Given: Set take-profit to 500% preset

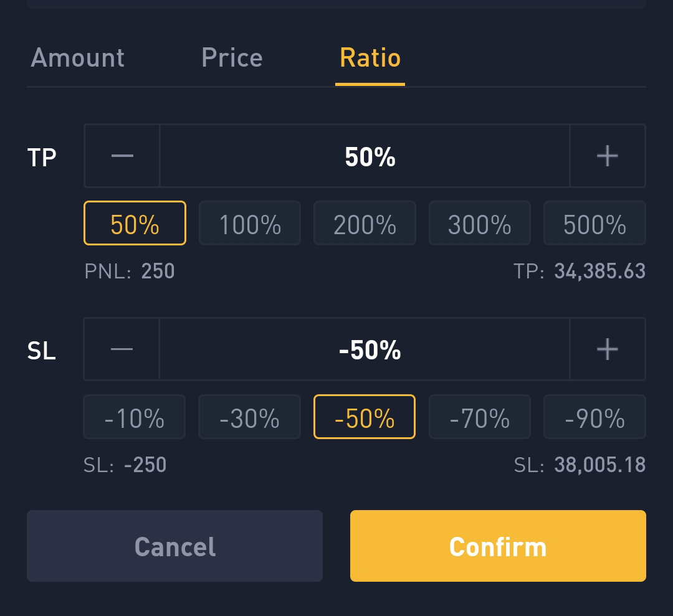Looking at the screenshot, I should [x=594, y=223].
